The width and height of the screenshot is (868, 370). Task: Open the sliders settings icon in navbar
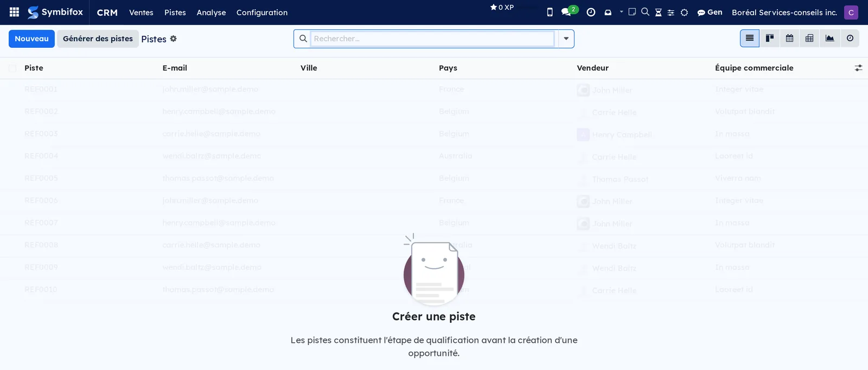click(671, 12)
